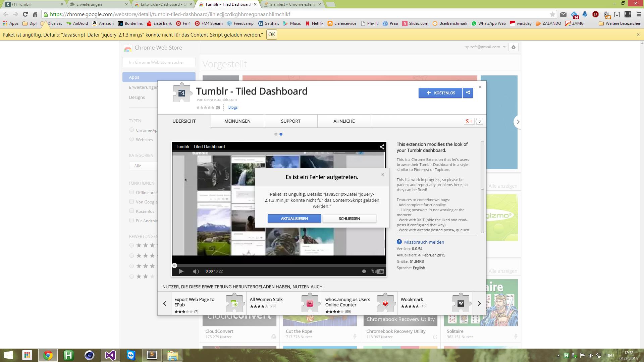Screen dimensions: 644x362
Task: Open File Explorer from taskbar
Action: click(x=173, y=355)
